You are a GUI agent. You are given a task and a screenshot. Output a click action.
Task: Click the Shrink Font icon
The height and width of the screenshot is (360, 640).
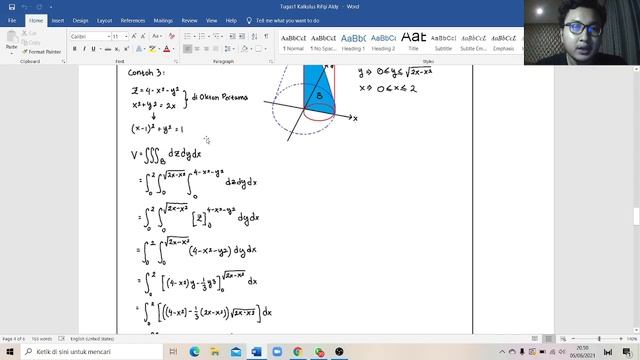tap(143, 36)
